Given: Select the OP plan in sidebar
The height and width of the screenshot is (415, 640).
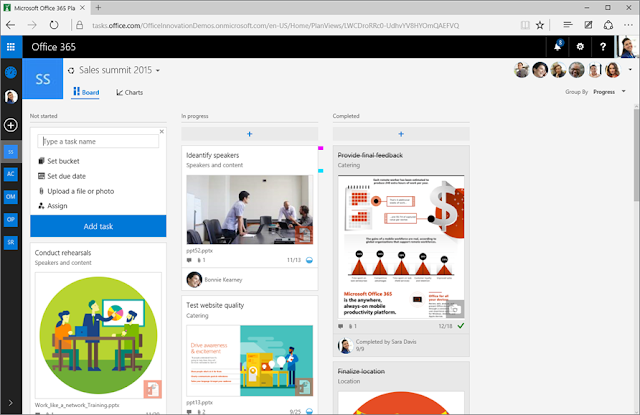Looking at the screenshot, I should pyautogui.click(x=11, y=219).
